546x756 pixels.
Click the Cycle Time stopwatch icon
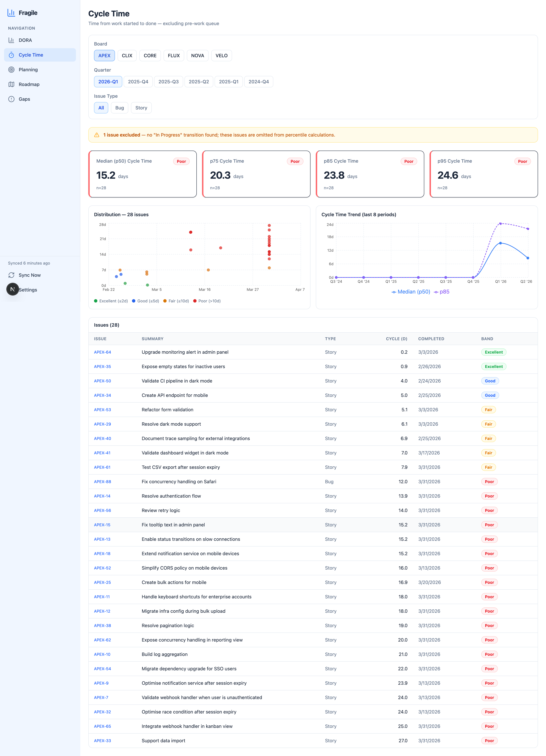11,55
